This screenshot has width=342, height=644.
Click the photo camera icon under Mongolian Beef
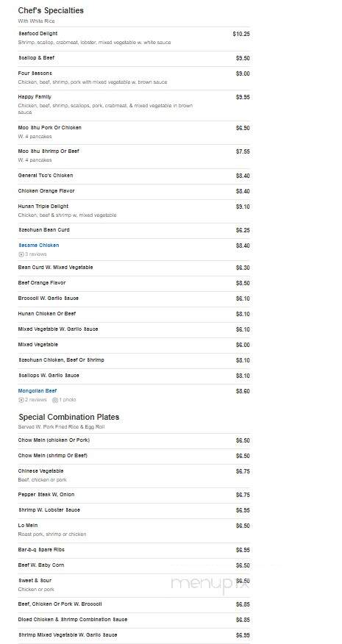coord(55,400)
